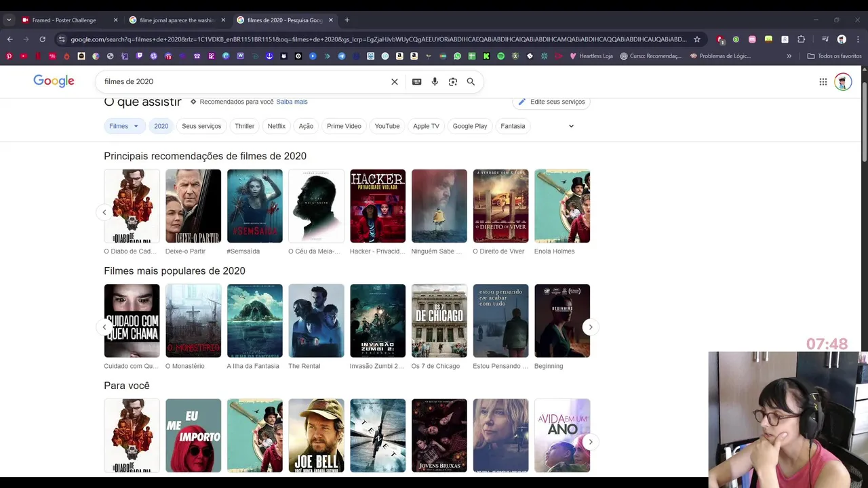Screen dimensions: 868x488
Task: Open the Tenet poster in Para você
Action: coord(378,436)
